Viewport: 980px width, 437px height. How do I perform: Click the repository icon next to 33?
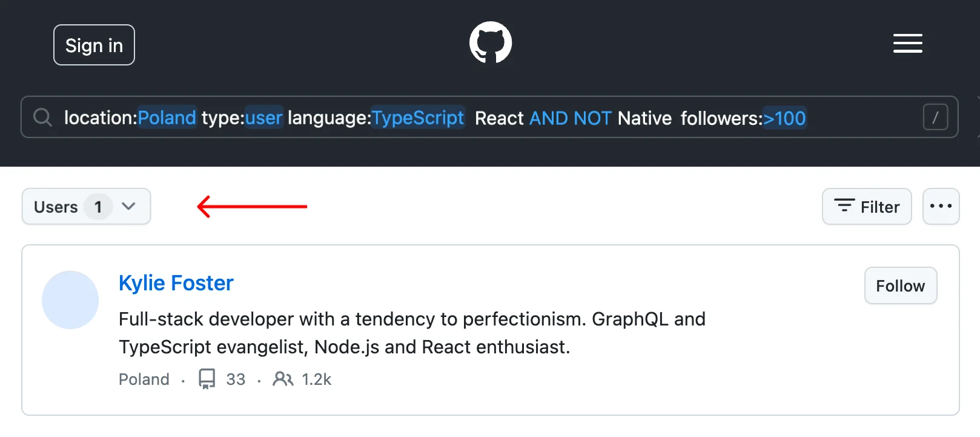coord(207,379)
